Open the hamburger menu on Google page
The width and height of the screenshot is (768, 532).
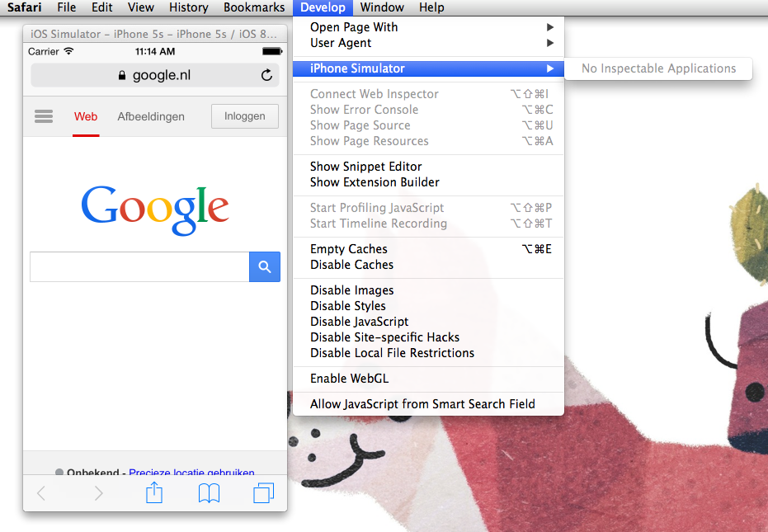click(44, 116)
